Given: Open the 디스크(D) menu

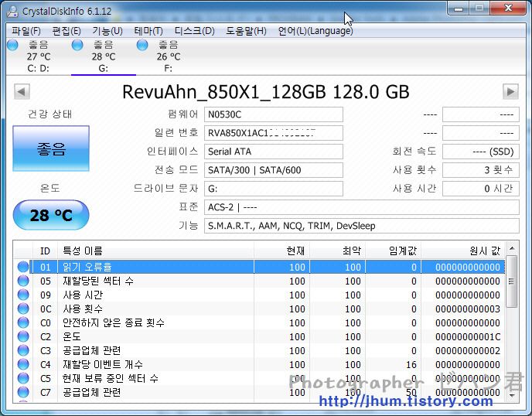Looking at the screenshot, I should tap(194, 31).
